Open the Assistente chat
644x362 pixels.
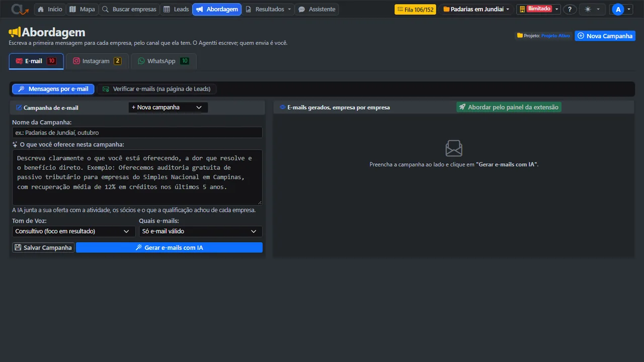click(316, 9)
